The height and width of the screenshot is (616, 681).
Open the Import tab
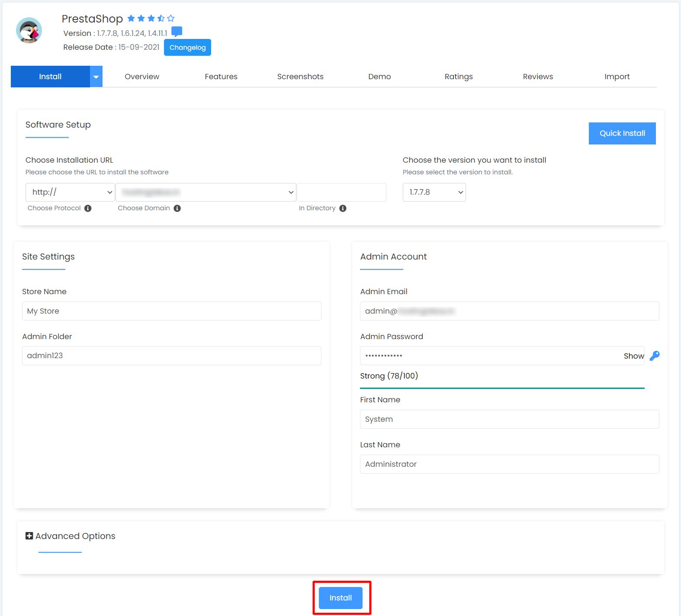(x=617, y=77)
